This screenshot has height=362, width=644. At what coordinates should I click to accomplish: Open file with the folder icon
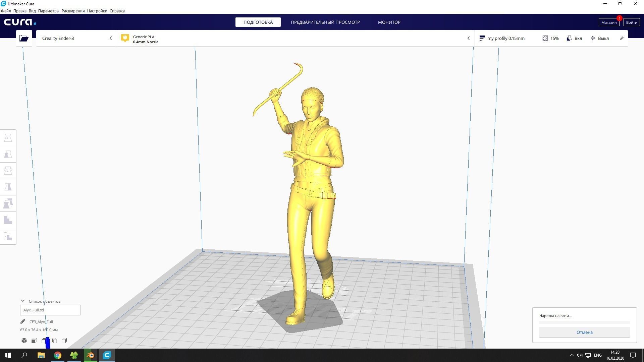coord(24,38)
